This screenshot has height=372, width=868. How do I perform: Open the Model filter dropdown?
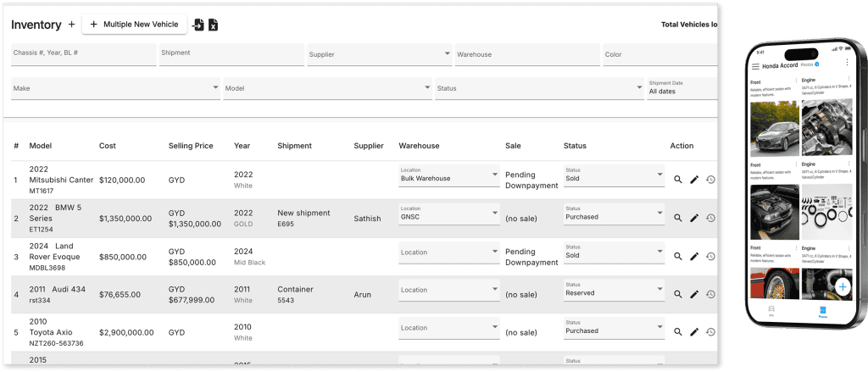point(328,89)
